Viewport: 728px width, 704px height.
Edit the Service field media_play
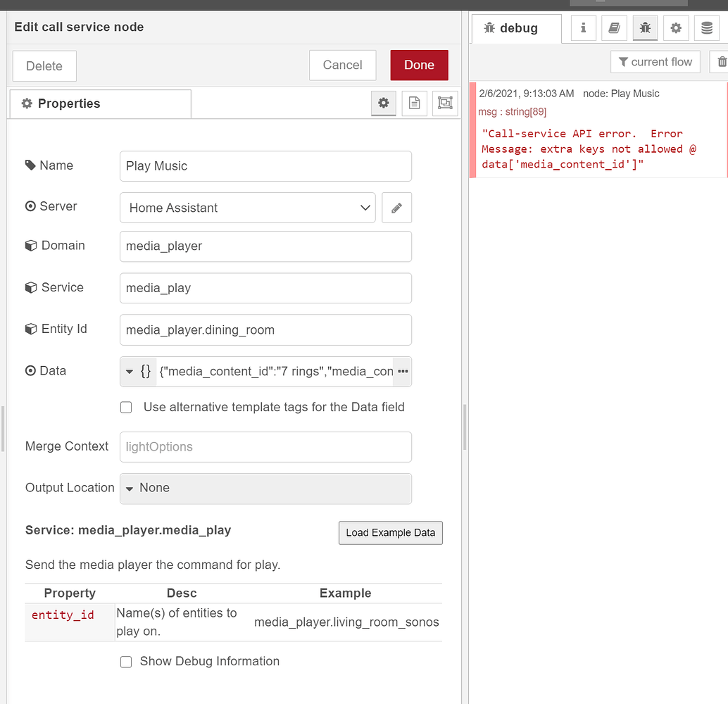click(x=265, y=288)
